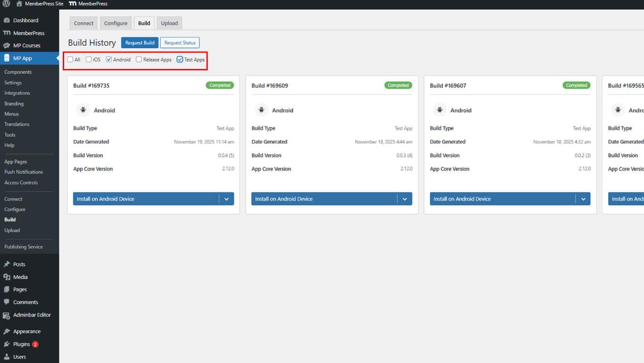Expand install dropdown on Build #169607
This screenshot has height=363, width=644.
[583, 199]
